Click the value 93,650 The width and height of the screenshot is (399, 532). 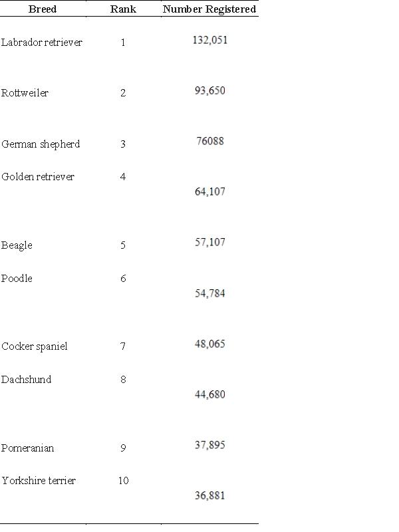coord(210,90)
